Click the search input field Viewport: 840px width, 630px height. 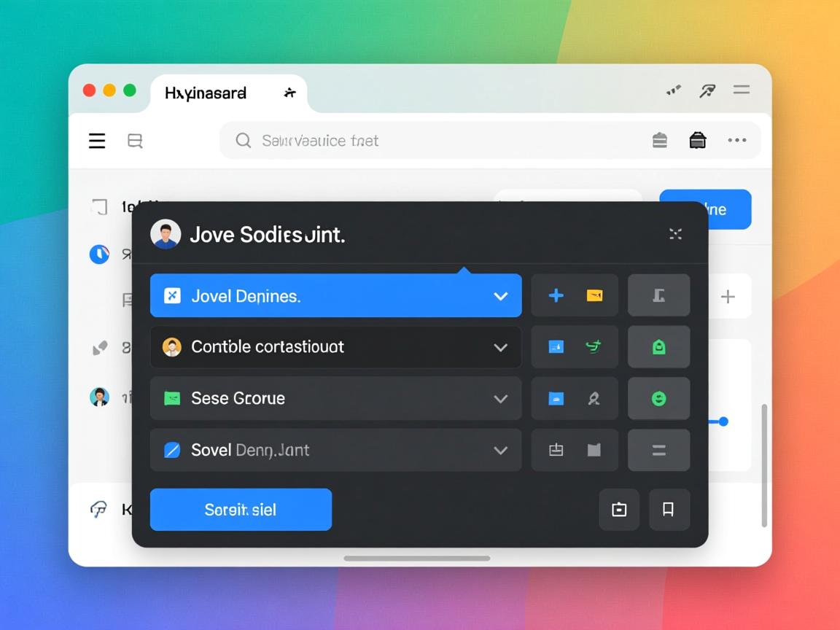(x=437, y=141)
